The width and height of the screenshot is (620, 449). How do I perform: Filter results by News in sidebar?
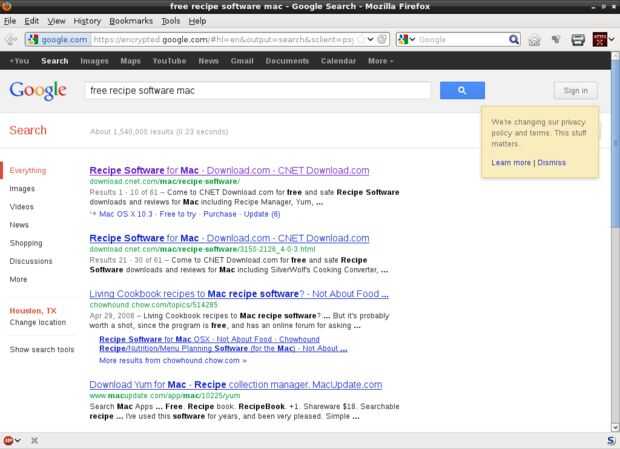pyautogui.click(x=19, y=225)
